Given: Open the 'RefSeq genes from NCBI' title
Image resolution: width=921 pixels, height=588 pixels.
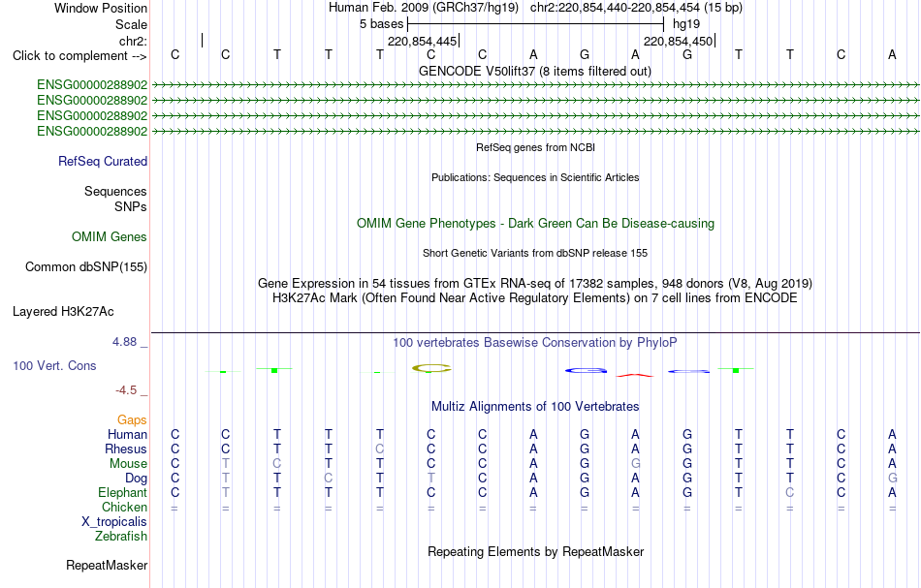Looking at the screenshot, I should [x=536, y=147].
